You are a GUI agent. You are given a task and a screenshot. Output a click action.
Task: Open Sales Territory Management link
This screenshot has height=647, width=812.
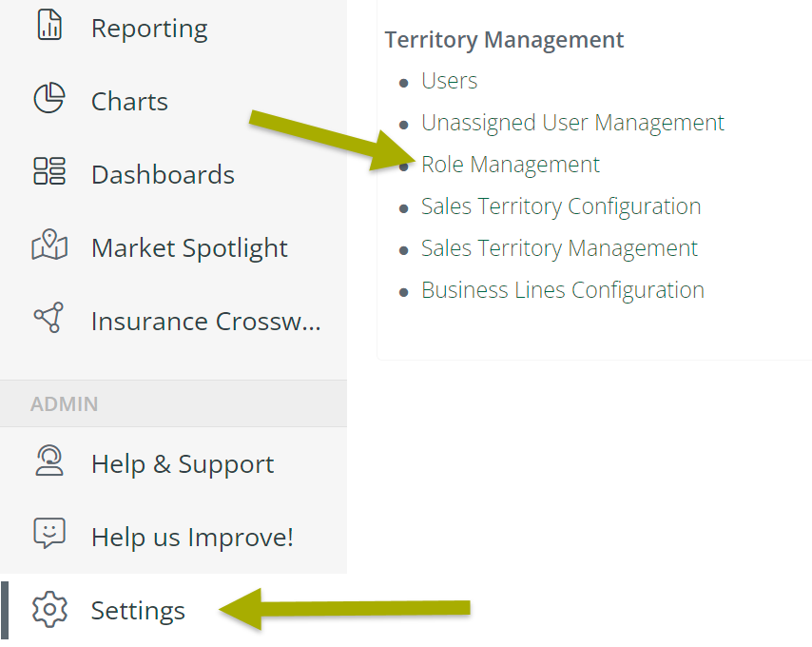tap(559, 248)
